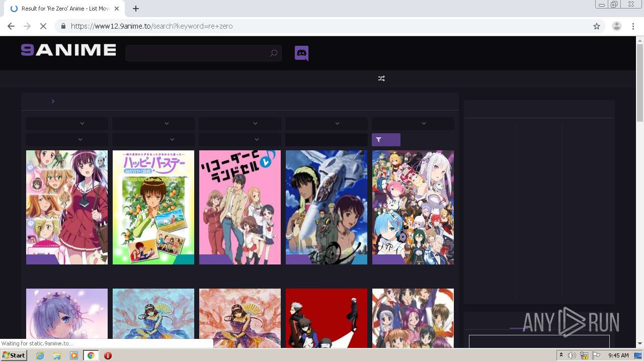Open the green orange-tree Japanese poster

tap(153, 207)
